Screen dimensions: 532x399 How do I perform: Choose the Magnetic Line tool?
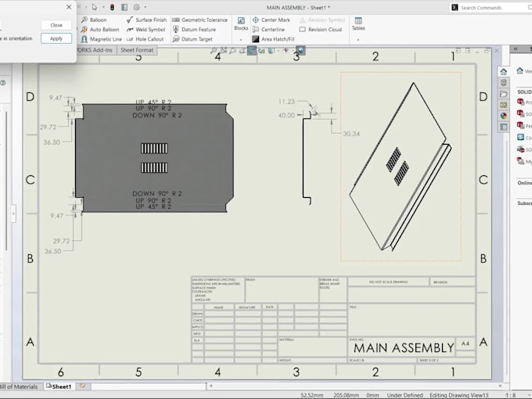coord(101,39)
